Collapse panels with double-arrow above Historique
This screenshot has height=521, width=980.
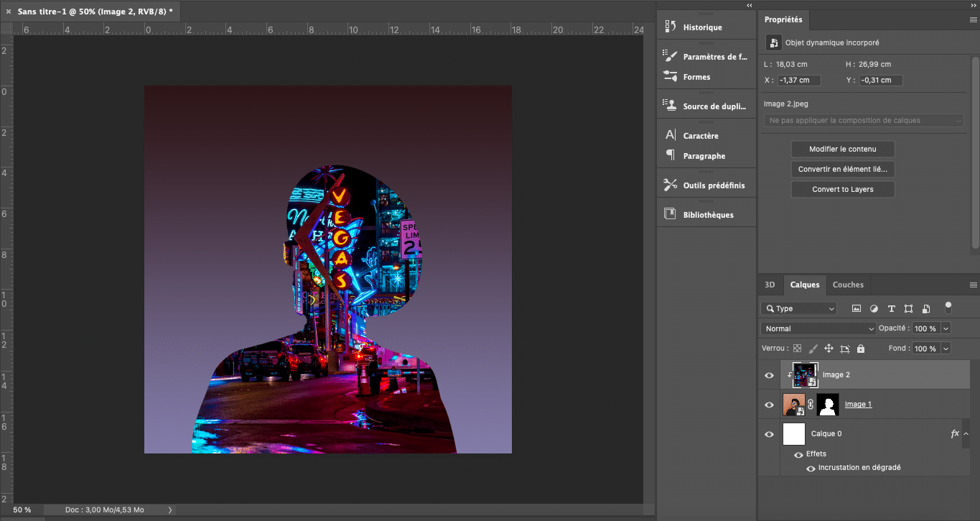click(750, 5)
